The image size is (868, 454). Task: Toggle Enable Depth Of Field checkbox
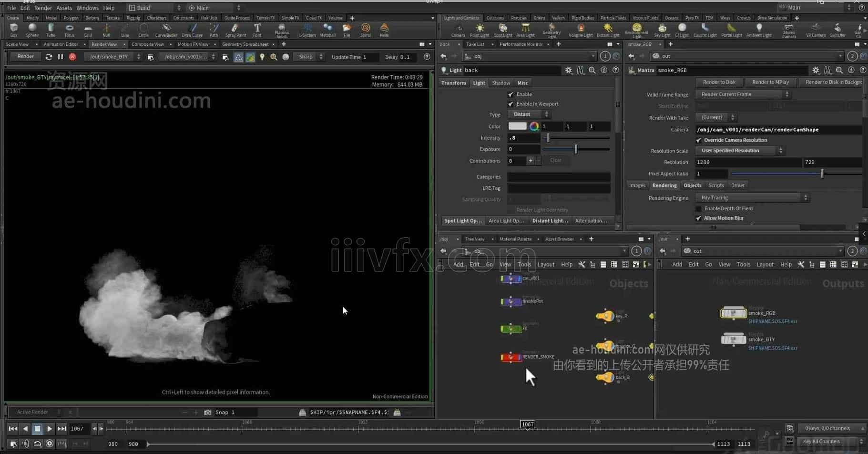[x=698, y=208]
